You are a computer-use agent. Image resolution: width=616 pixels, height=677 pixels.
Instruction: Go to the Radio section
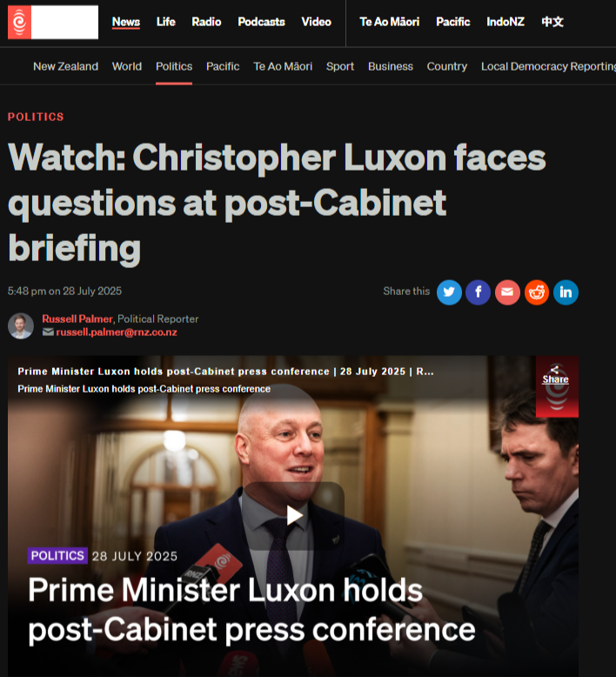tap(206, 22)
